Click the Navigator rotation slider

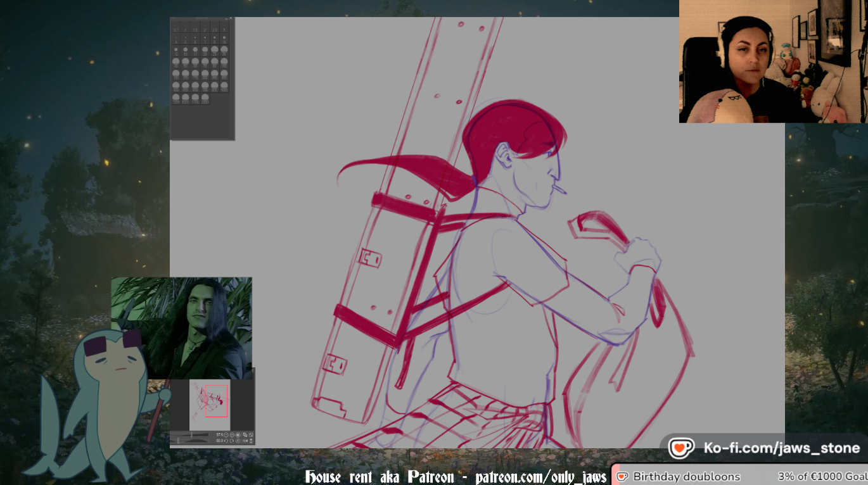click(178, 441)
